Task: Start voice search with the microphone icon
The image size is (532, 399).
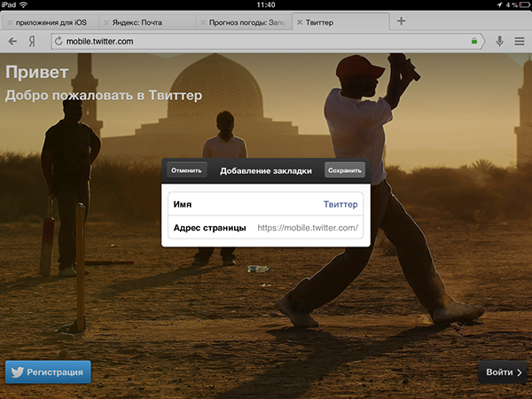Action: click(x=499, y=42)
